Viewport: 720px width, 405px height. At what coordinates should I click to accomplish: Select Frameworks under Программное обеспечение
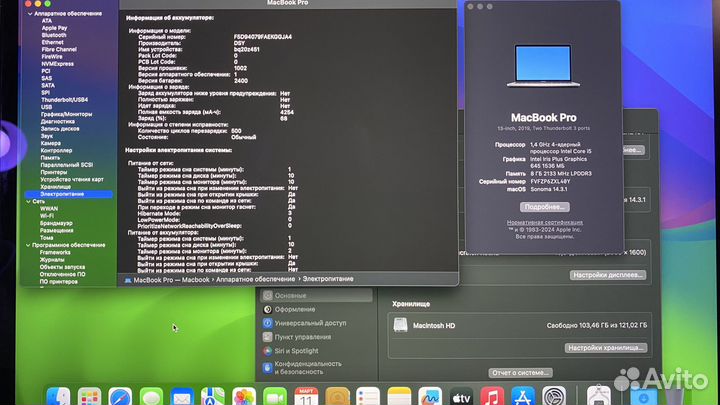click(x=55, y=253)
